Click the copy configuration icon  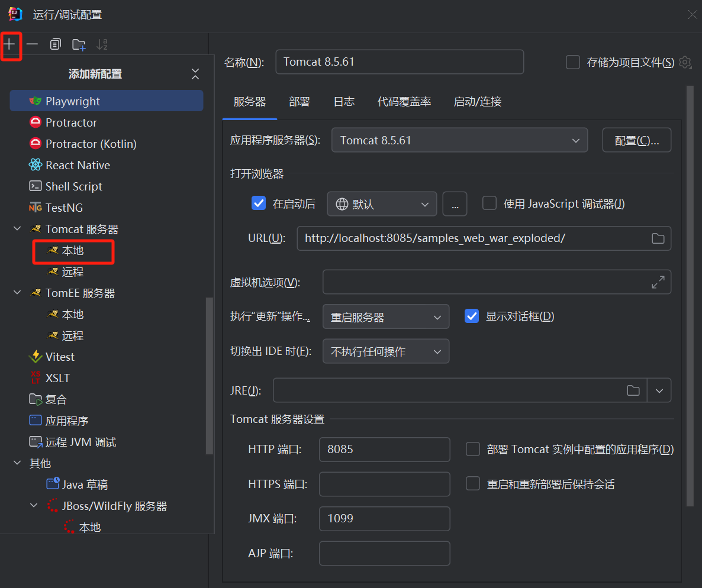(x=56, y=44)
